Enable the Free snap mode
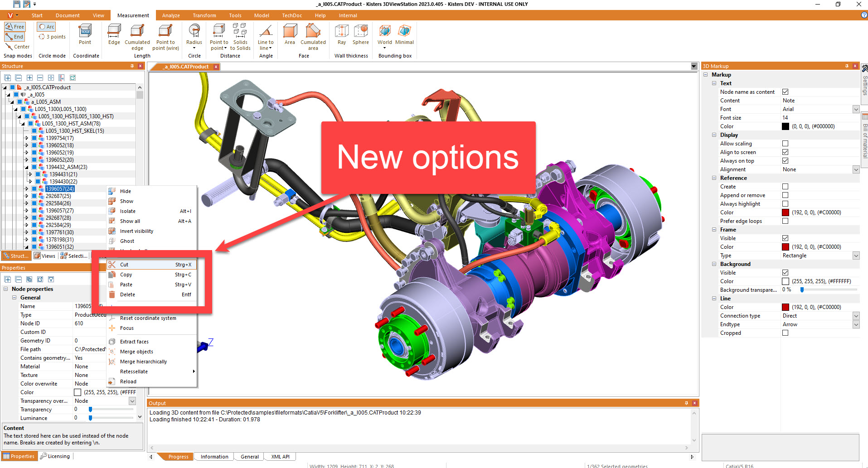The image size is (868, 468). coord(15,27)
